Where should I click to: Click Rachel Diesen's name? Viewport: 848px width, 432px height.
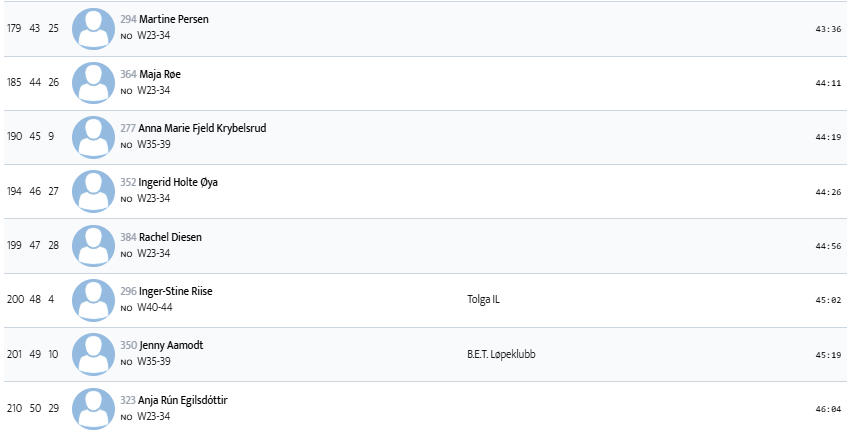[172, 237]
